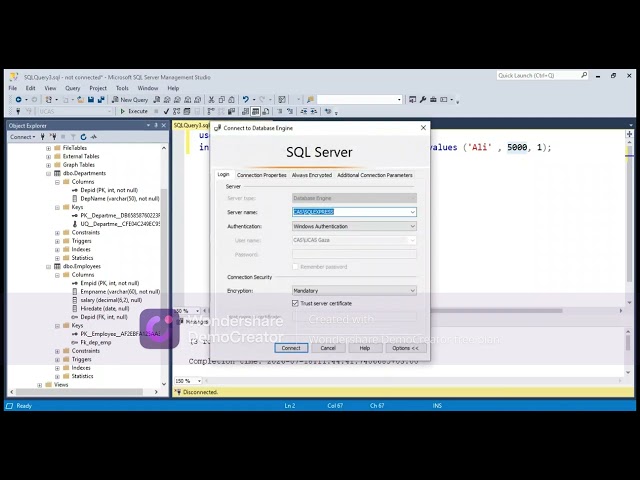
Task: Expand the Graph Tables folder
Action: click(x=49, y=165)
